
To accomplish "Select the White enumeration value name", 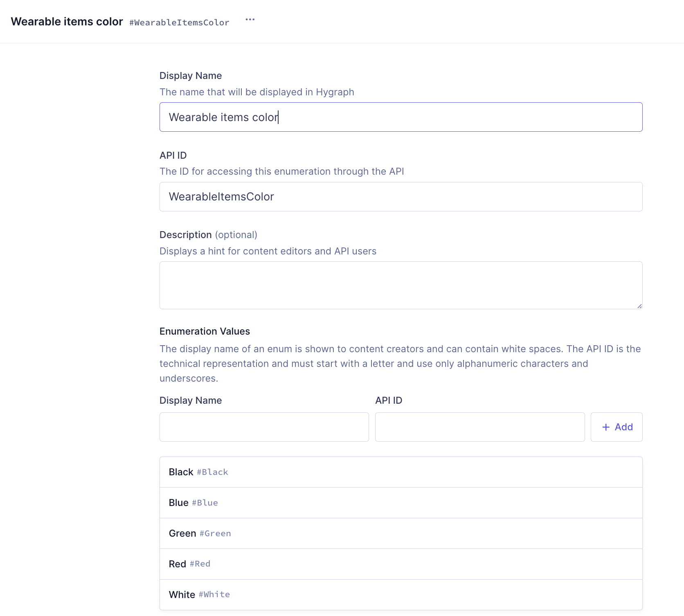I will click(182, 595).
